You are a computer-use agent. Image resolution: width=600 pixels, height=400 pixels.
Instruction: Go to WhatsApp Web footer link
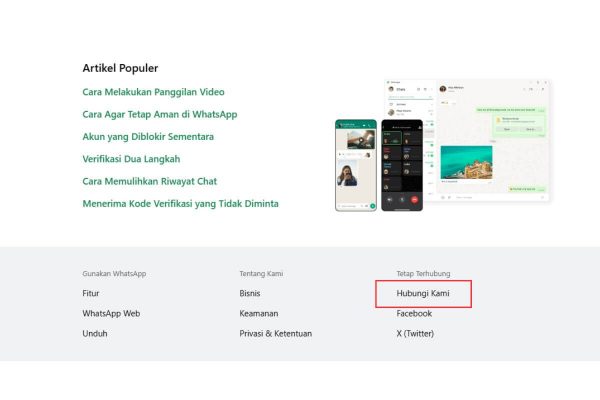coord(111,313)
